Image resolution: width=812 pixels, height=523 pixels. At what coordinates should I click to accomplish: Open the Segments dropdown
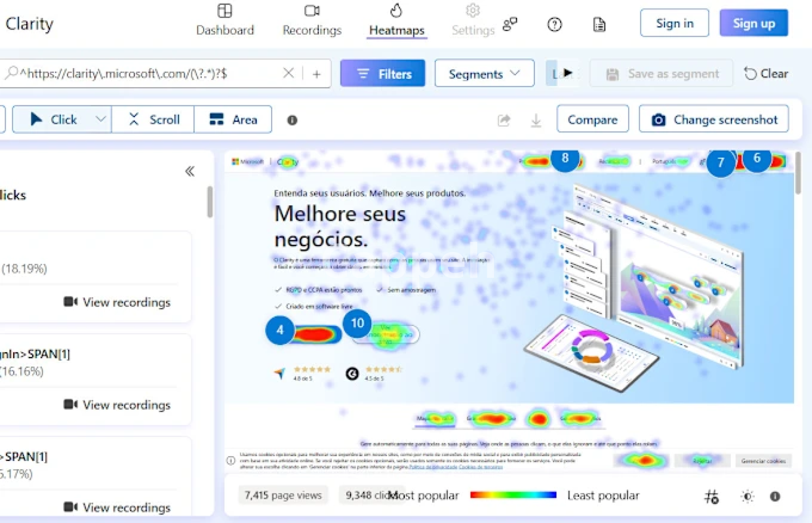pyautogui.click(x=484, y=74)
